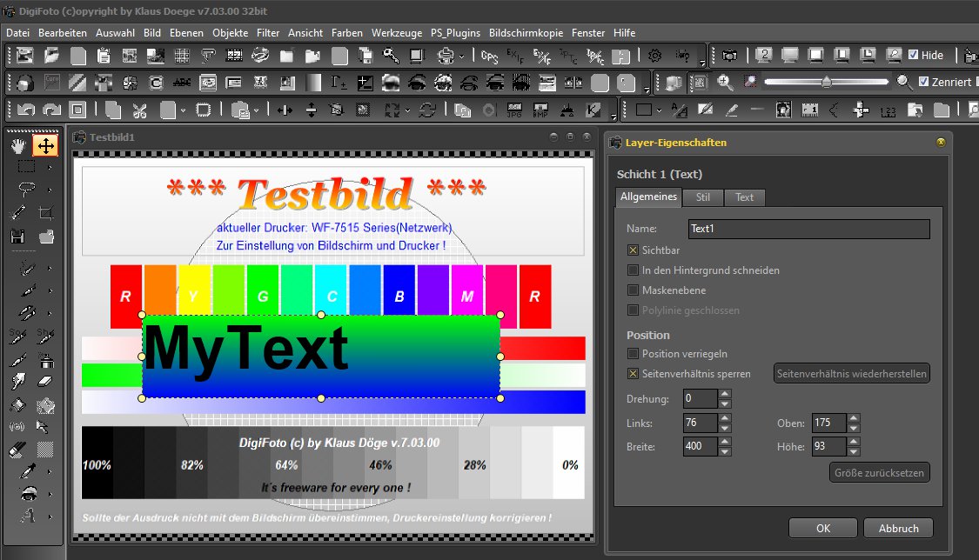Click the 123 numbering ruler icon
Image resolution: width=979 pixels, height=560 pixels.
[x=888, y=111]
